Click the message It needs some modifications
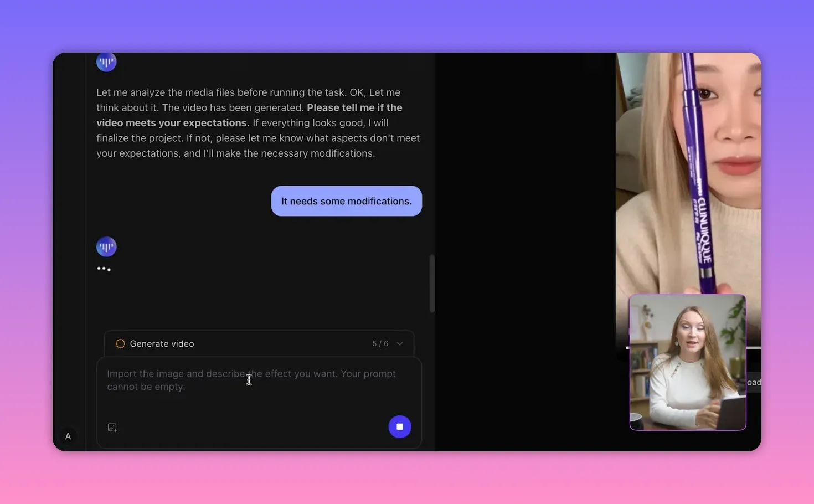This screenshot has height=504, width=814. point(346,201)
